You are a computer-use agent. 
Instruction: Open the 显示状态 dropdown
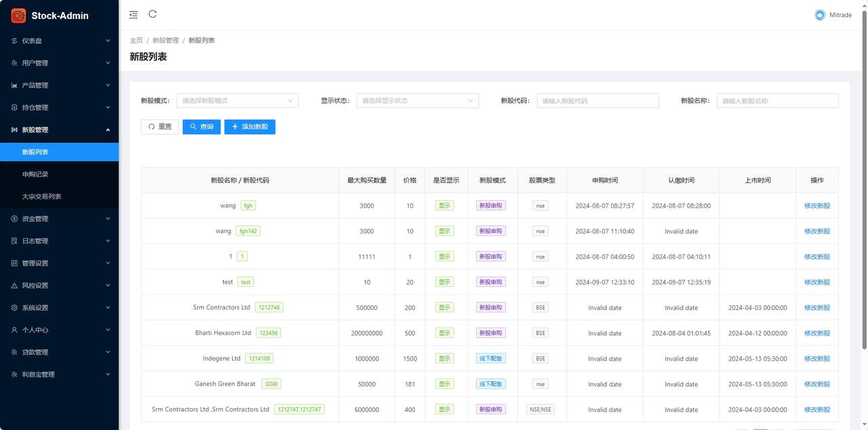coord(417,100)
